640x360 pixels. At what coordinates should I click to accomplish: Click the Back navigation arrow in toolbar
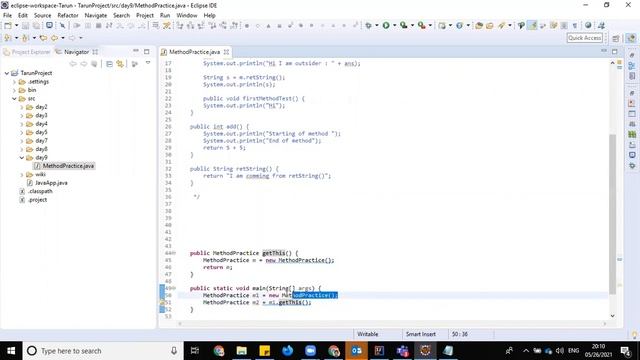(x=54, y=38)
